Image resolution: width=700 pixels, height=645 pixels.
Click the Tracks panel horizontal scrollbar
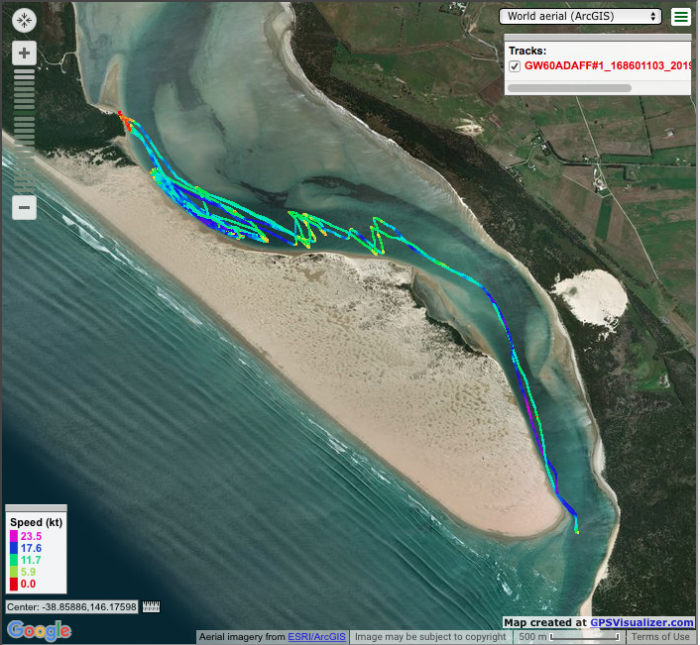(x=570, y=88)
